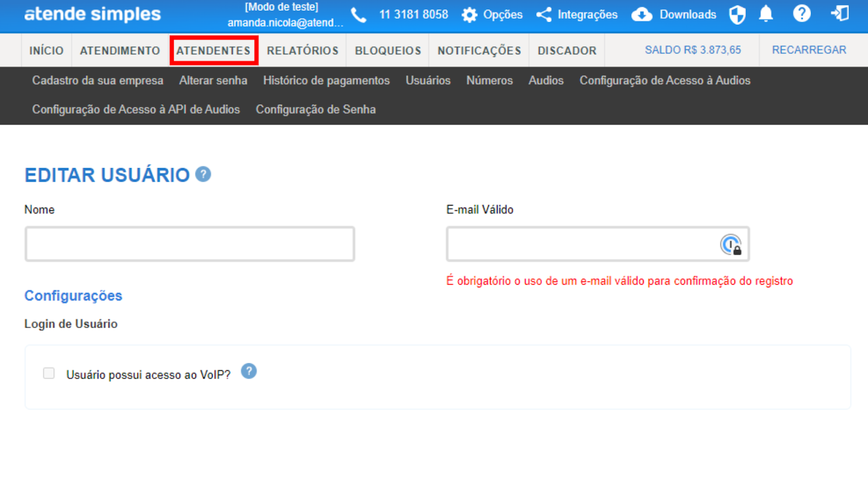868x488 pixels.
Task: Click the Downloads cloud icon
Action: tap(642, 15)
